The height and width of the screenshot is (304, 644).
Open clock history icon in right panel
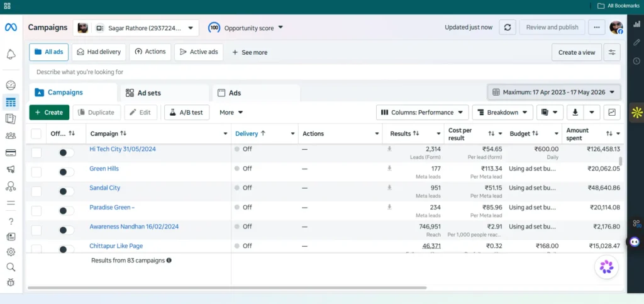(636, 61)
